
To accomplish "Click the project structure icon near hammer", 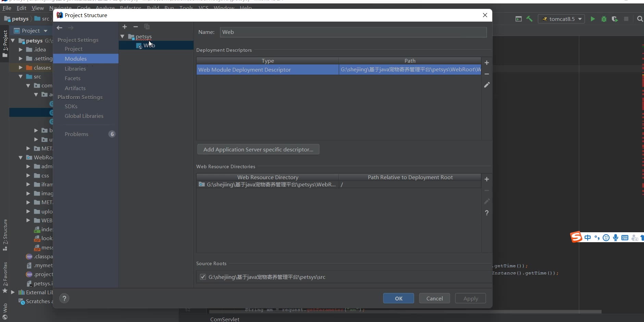I will point(519,19).
